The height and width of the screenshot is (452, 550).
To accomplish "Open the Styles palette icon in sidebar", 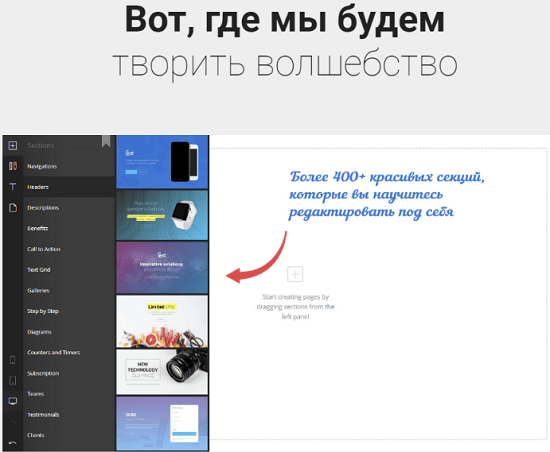I will [13, 166].
